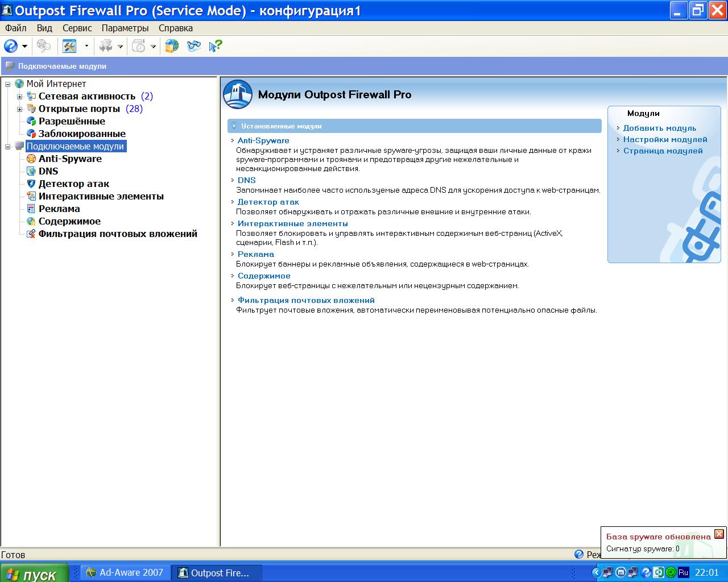Click the Установленные модули section header
The width and height of the screenshot is (728, 582).
coord(415,126)
